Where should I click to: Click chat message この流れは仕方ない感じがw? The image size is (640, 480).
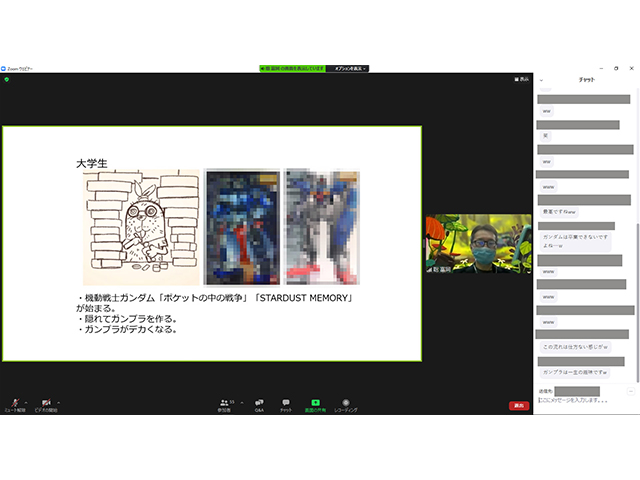[575, 347]
